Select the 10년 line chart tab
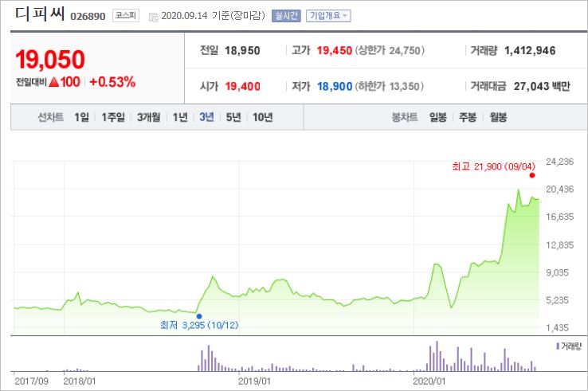588x391 pixels. pyautogui.click(x=262, y=117)
